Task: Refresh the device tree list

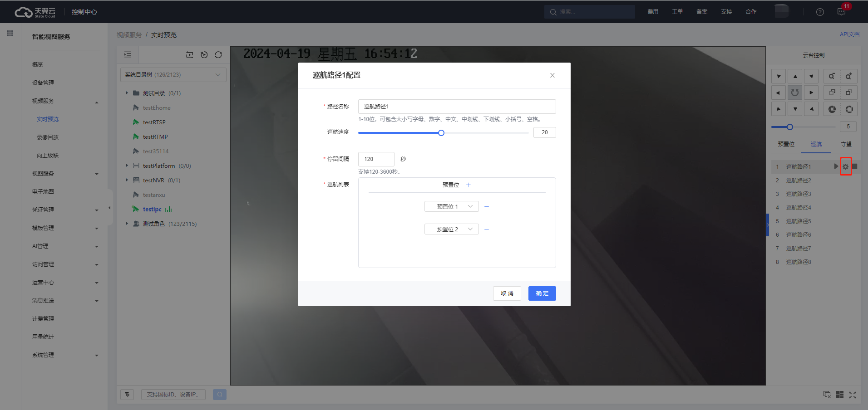Action: tap(218, 54)
